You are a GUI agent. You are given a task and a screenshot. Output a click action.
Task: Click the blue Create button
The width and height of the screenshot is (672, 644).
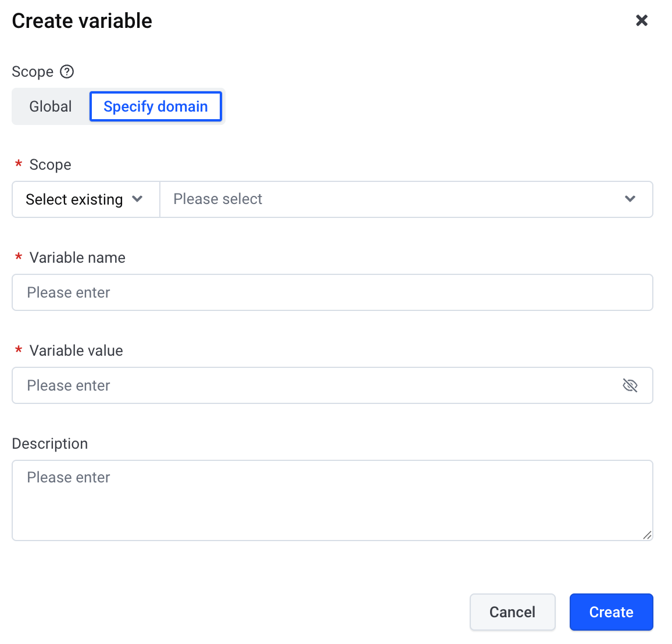(x=611, y=612)
